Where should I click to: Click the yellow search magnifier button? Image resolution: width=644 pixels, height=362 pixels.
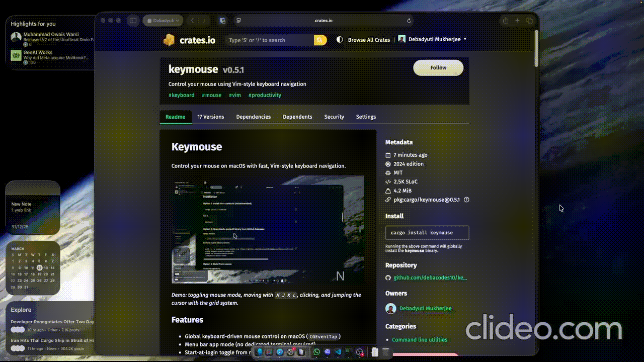coord(320,40)
